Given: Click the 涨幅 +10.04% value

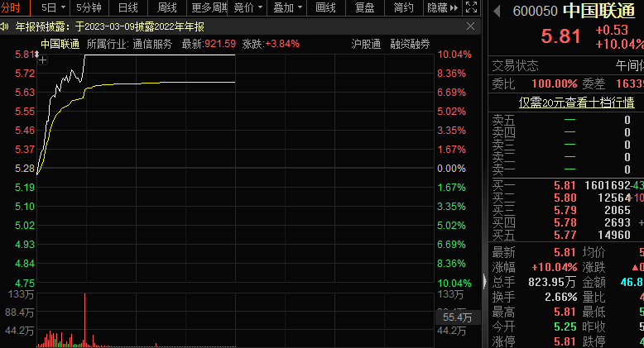Looking at the screenshot, I should point(555,267).
